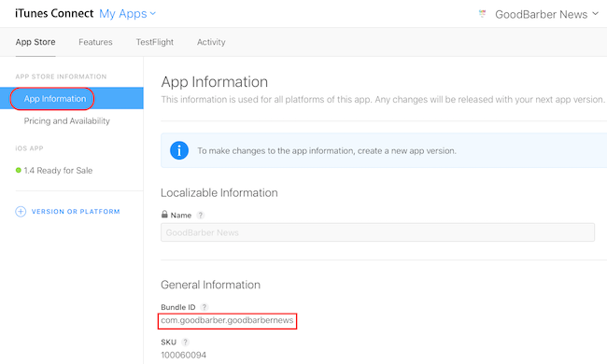Click the Bundle ID label
607x364 pixels.
tap(178, 307)
